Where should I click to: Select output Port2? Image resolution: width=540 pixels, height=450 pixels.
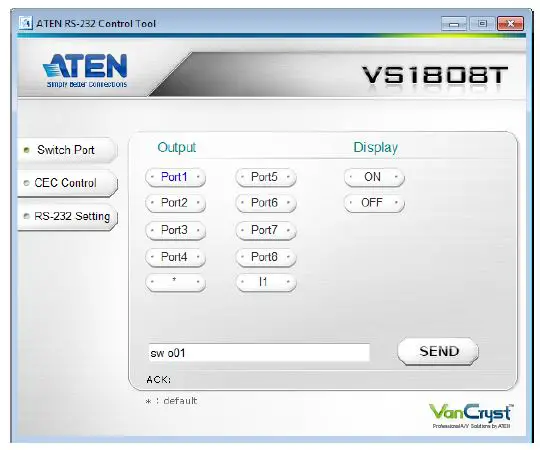tap(175, 203)
